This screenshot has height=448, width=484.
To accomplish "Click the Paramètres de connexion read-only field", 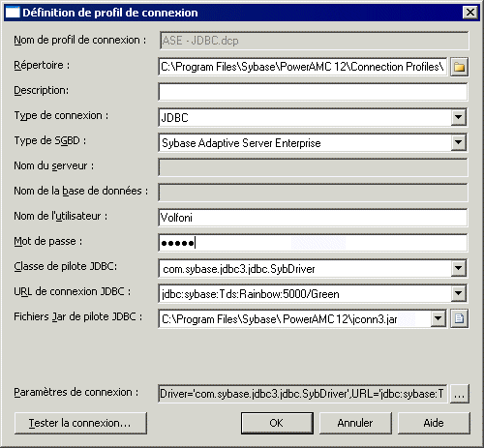I will click(x=302, y=394).
